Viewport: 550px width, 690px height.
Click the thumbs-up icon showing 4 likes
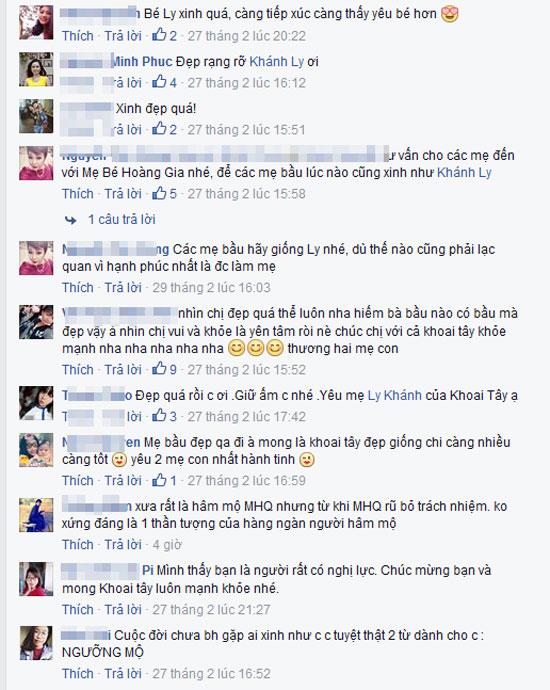(159, 82)
